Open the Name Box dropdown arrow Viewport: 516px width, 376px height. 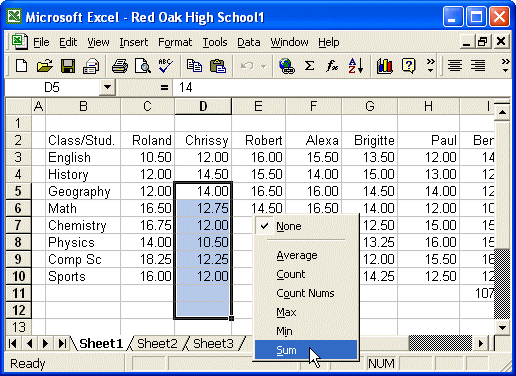[x=107, y=88]
